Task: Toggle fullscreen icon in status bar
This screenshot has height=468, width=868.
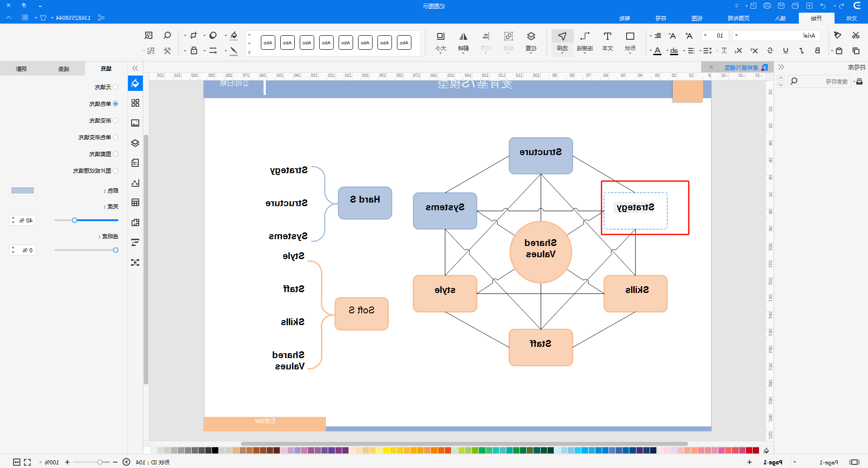Action: coord(28,462)
